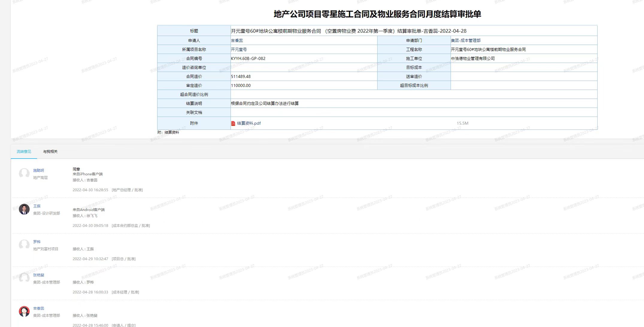Click the PDF icon beside 结算资料.pdf
This screenshot has height=327, width=644.
pos(233,123)
